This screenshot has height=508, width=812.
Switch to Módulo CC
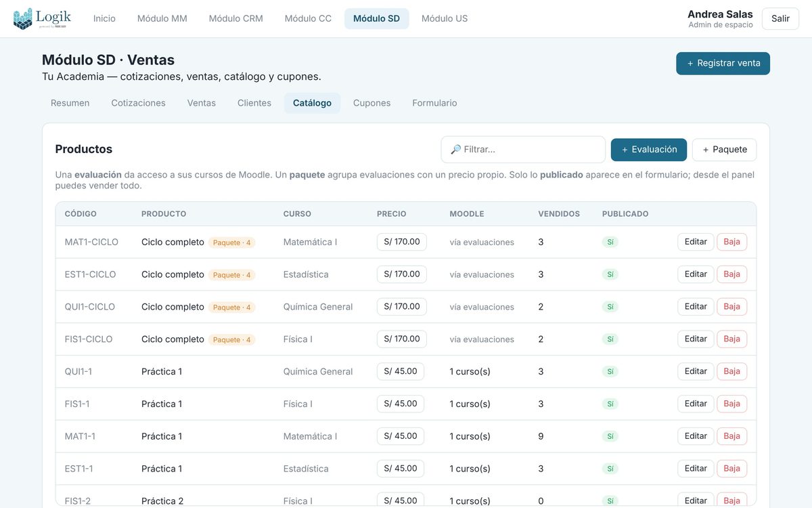coord(308,19)
